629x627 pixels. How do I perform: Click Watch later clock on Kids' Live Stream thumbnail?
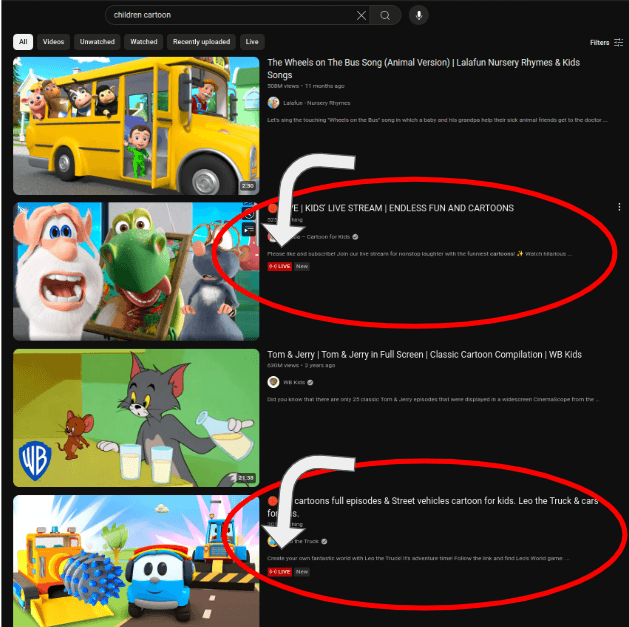coord(249,214)
